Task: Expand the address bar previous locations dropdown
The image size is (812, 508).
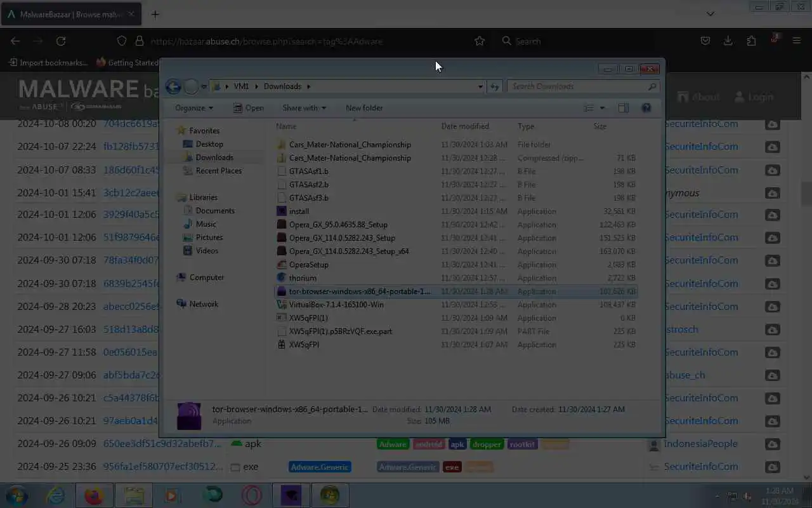Action: (480, 86)
